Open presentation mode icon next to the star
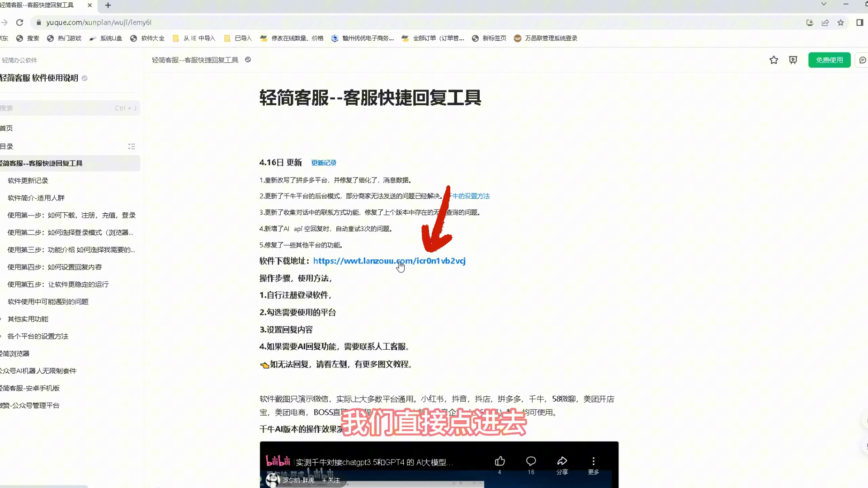 click(793, 60)
